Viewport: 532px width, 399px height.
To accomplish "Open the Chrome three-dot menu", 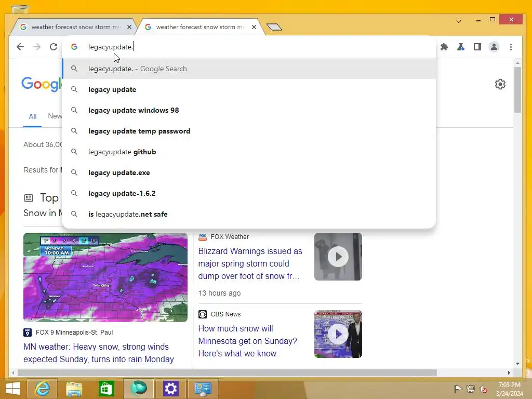I will (511, 47).
